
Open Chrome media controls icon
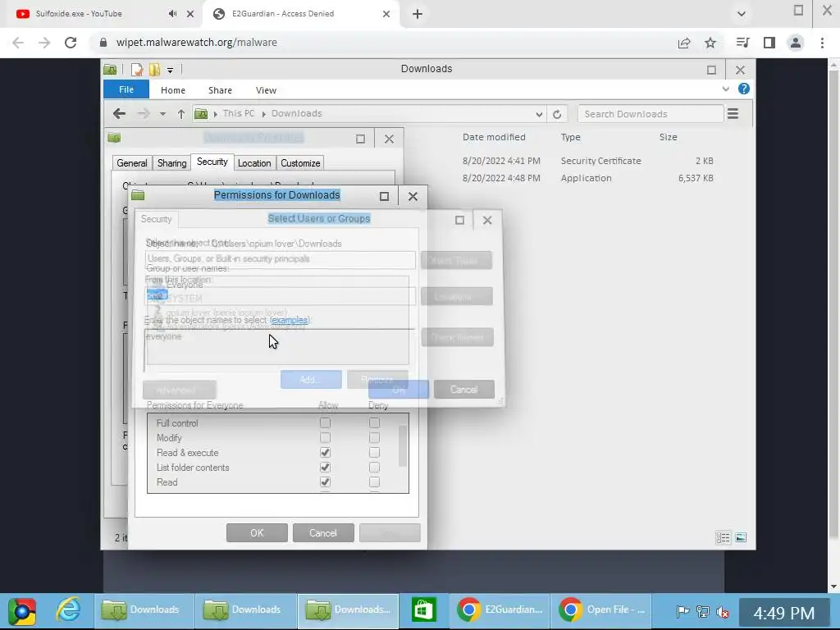click(x=742, y=43)
